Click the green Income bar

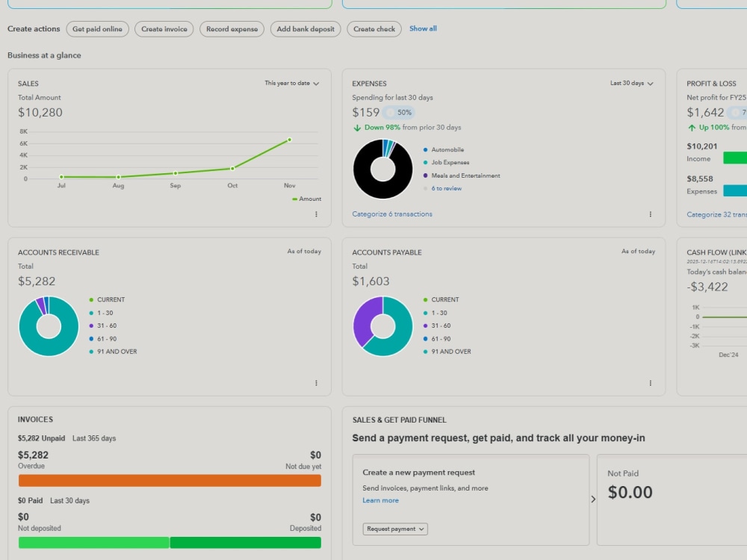pos(735,158)
